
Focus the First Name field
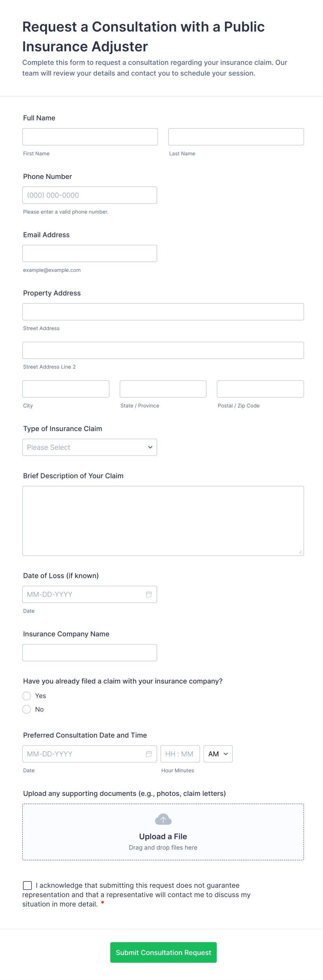coord(90,137)
